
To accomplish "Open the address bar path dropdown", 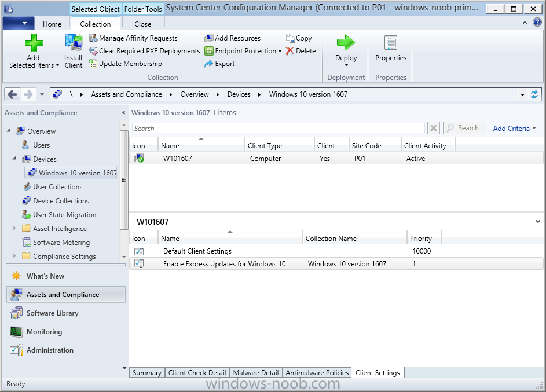I will [x=522, y=94].
